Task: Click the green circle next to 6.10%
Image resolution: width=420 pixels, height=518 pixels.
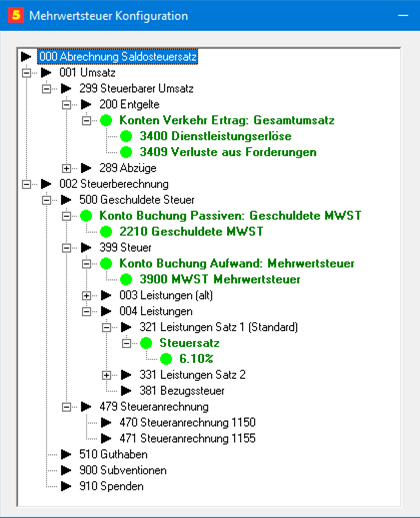Action: tap(166, 359)
